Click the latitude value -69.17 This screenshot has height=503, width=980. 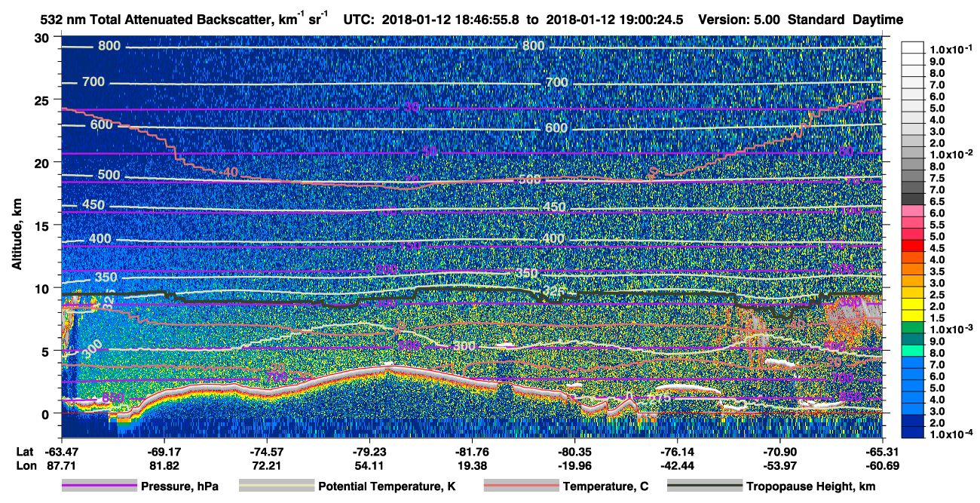click(x=164, y=452)
